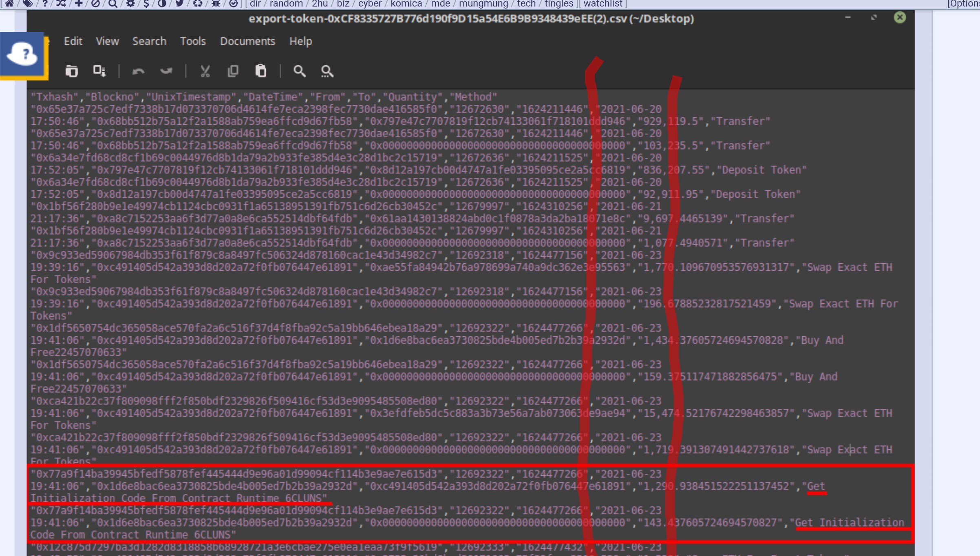The width and height of the screenshot is (980, 556).
Task: Open the Documents menu
Action: click(x=247, y=41)
